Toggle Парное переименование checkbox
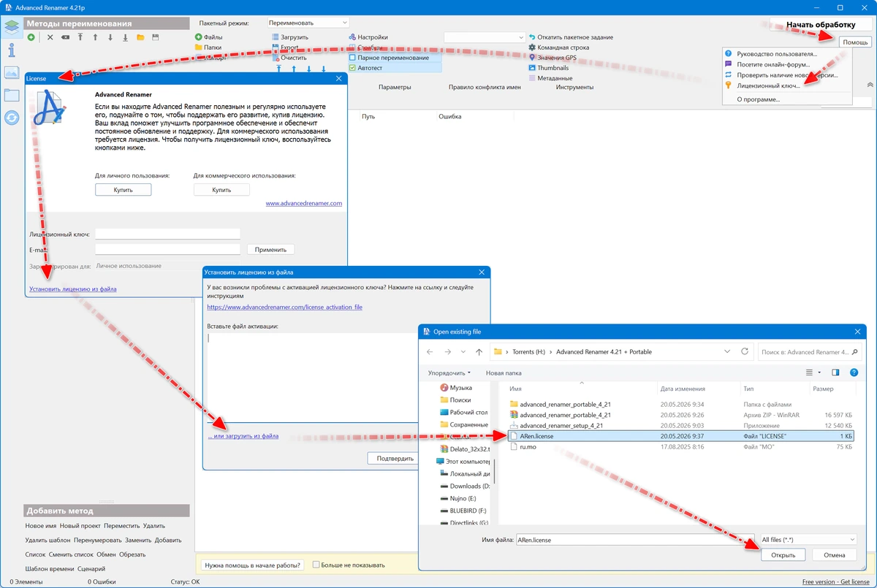Screen dimensions: 877x588 tap(352, 58)
